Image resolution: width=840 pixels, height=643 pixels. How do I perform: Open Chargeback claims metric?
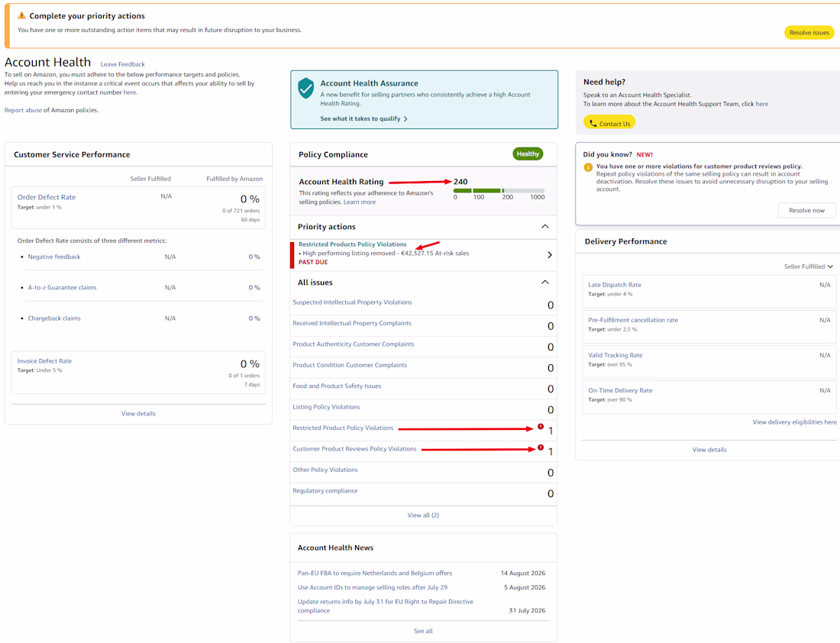click(x=54, y=318)
